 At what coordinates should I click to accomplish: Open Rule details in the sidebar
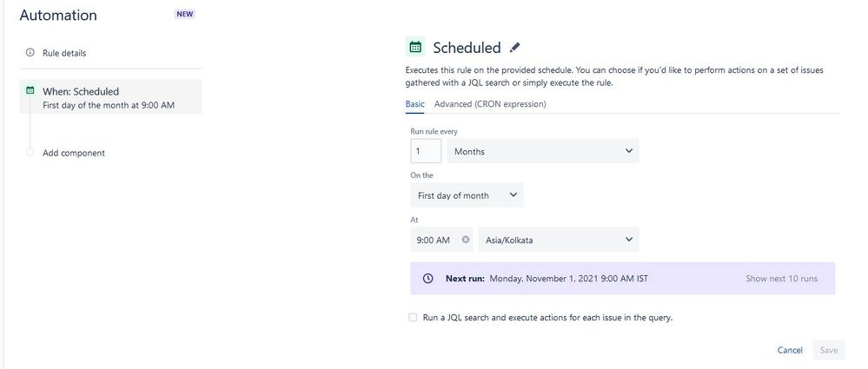64,53
